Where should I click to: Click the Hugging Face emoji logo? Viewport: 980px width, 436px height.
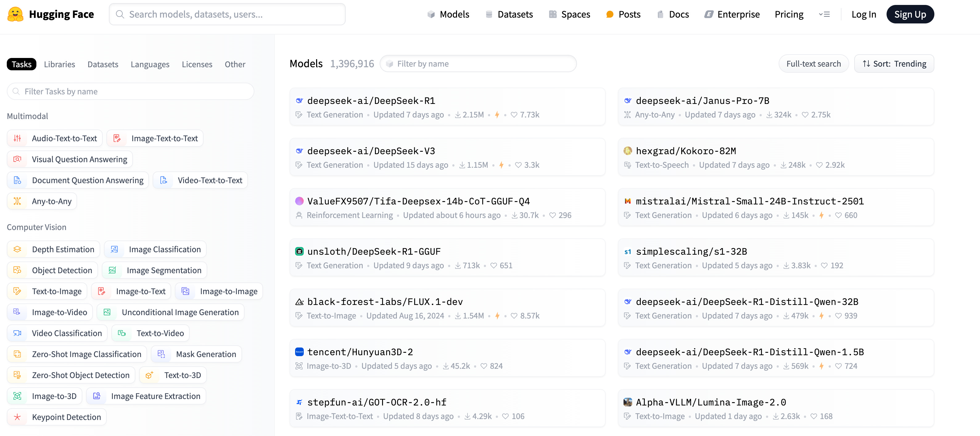pyautogui.click(x=15, y=14)
